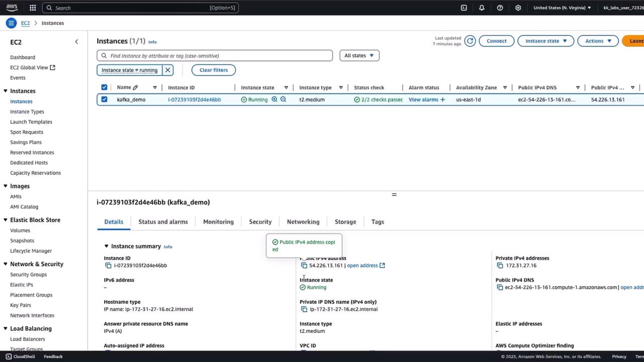Open CloudShell terminal icon in top bar

click(x=464, y=8)
